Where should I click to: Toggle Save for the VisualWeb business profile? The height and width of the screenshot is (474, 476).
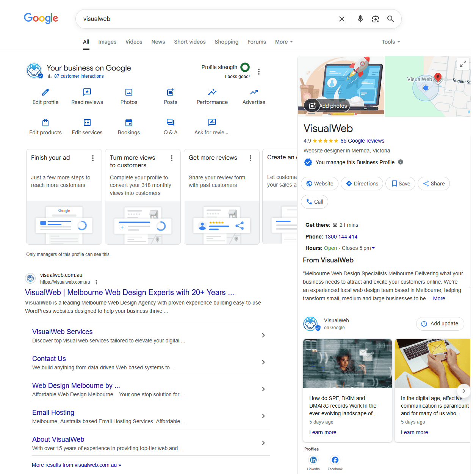coord(400,184)
